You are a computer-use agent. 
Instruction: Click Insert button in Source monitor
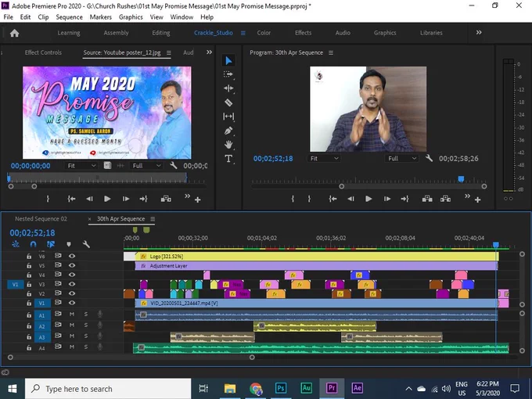click(x=166, y=199)
